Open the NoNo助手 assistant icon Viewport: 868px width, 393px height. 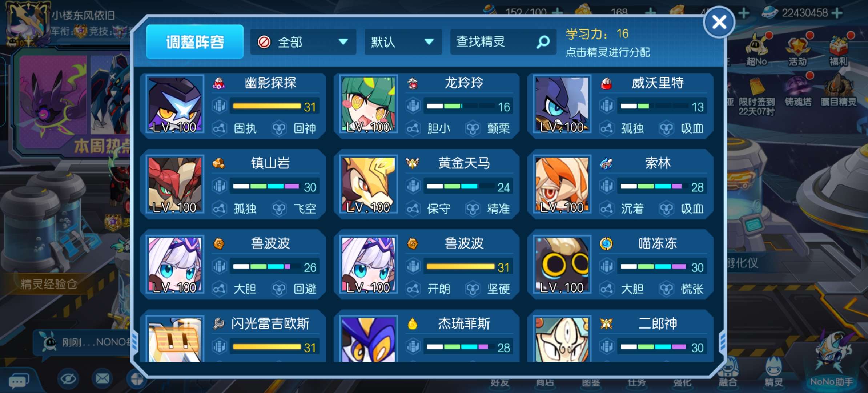click(x=831, y=360)
